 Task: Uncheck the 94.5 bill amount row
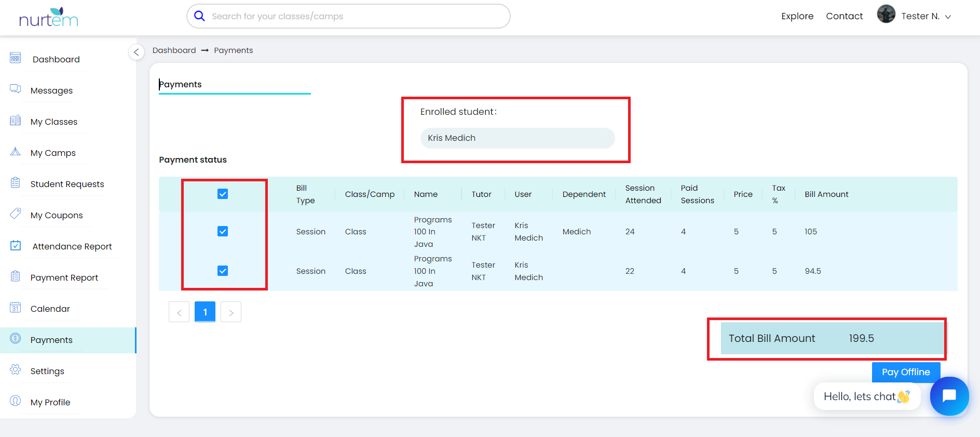tap(223, 271)
